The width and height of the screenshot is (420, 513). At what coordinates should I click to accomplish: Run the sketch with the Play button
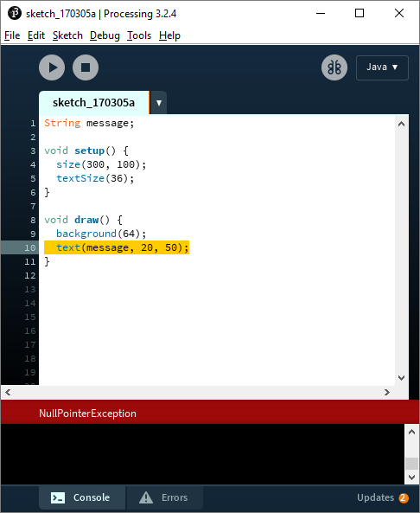52,67
